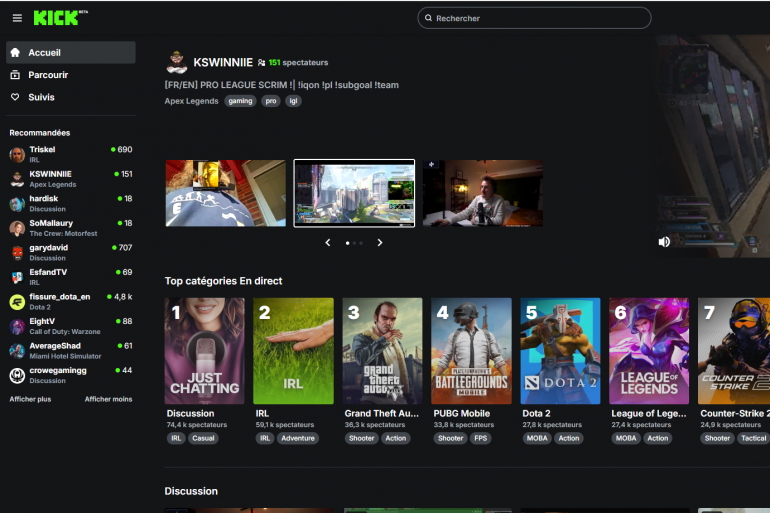Go to next carousel slide arrow
Viewport: 770px width, 513px height.
click(380, 243)
